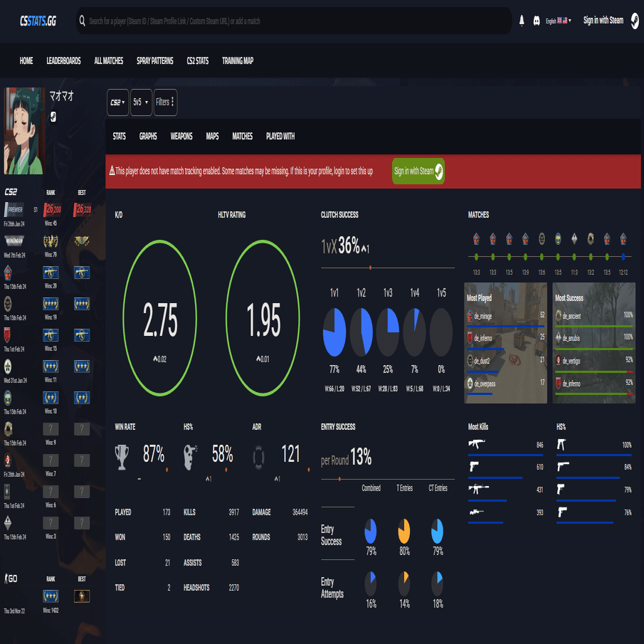The image size is (644, 644).
Task: Click the de_inferno icon in Most Played
Action: 470,338
